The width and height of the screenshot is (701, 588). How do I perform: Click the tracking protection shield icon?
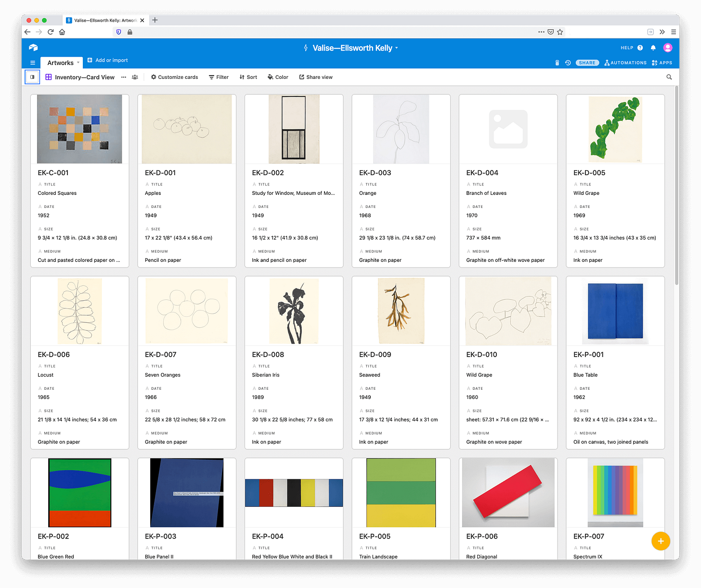(x=119, y=32)
